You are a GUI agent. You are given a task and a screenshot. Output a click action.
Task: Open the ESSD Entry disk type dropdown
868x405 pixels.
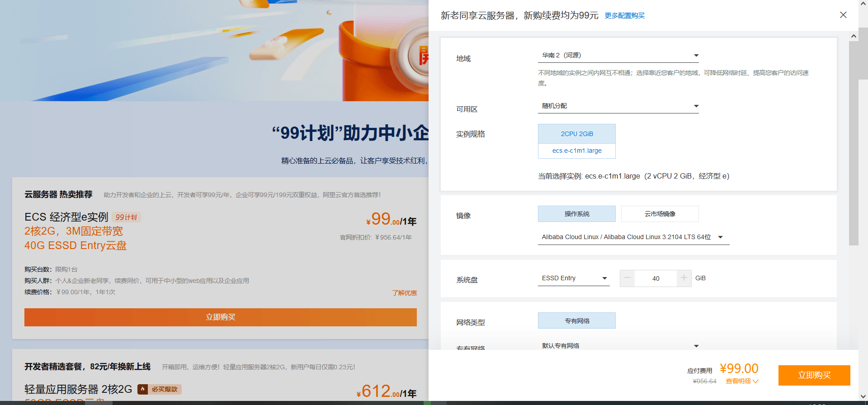[574, 278]
